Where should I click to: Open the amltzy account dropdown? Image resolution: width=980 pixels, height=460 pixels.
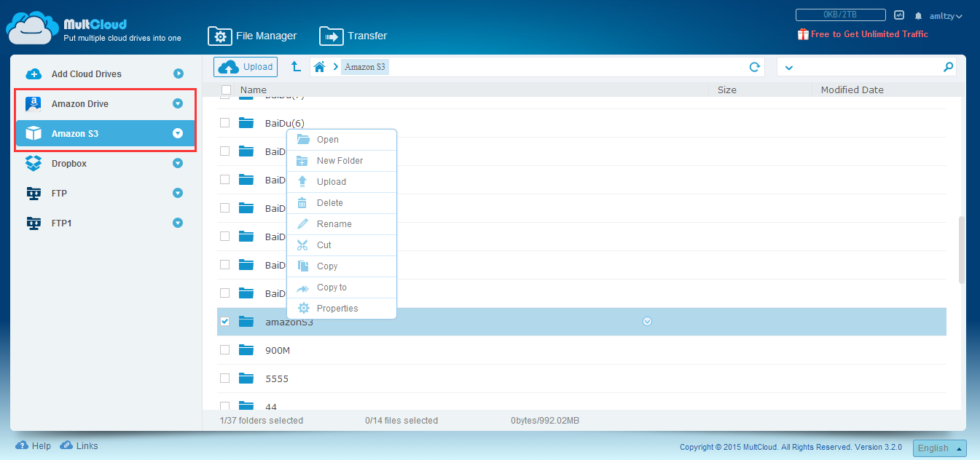(x=946, y=16)
